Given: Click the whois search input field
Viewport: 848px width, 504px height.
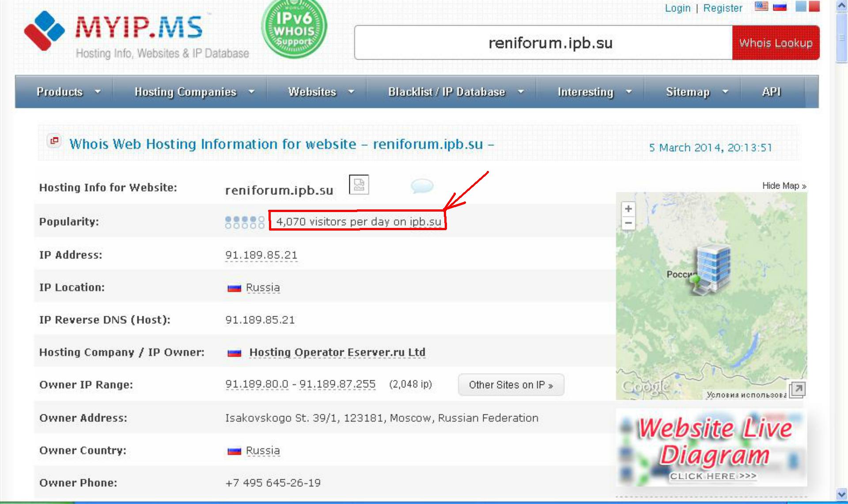Looking at the screenshot, I should point(543,43).
